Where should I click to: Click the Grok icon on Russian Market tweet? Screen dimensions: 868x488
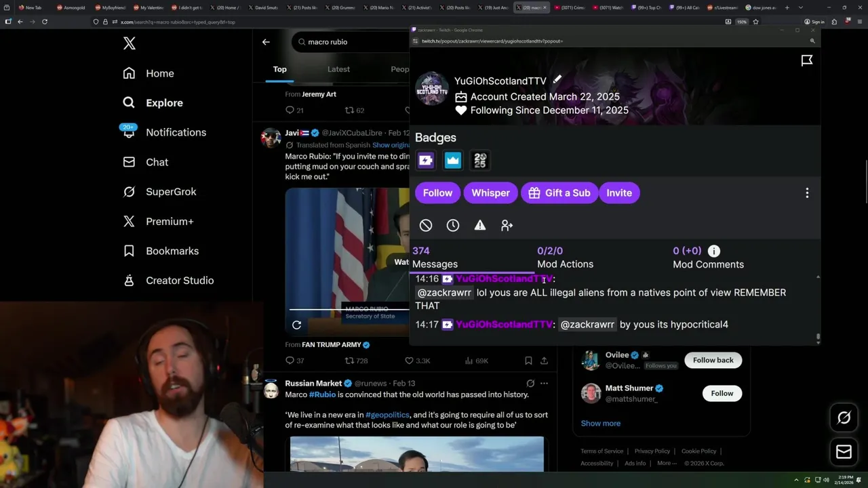530,384
